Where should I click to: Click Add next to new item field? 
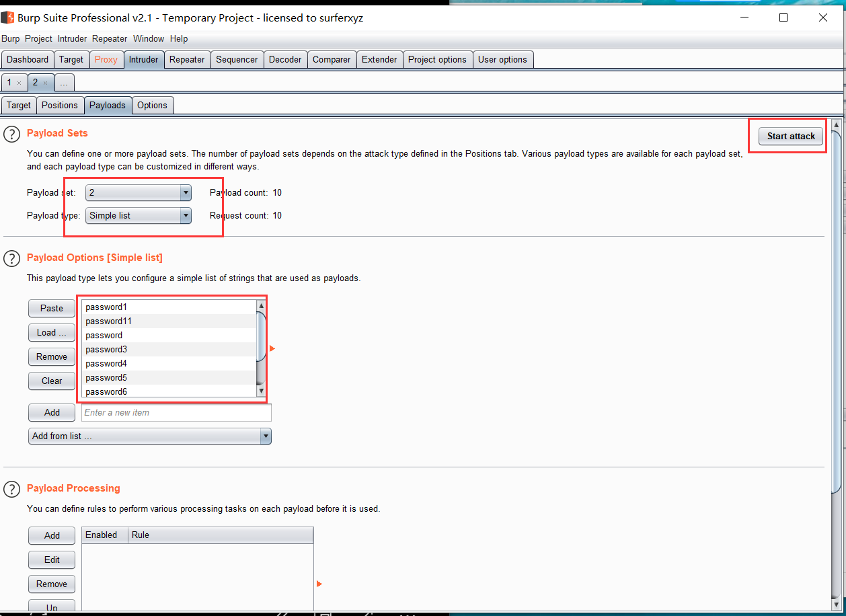52,413
